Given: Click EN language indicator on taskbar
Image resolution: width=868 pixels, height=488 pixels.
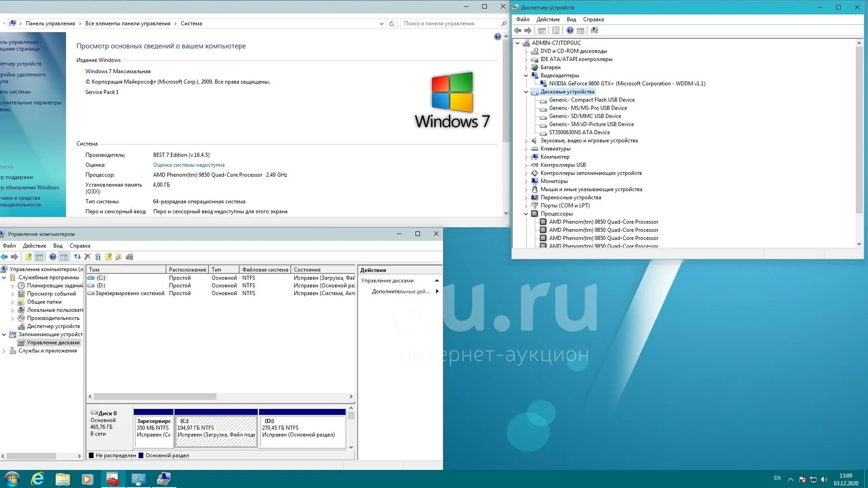Looking at the screenshot, I should point(777,478).
